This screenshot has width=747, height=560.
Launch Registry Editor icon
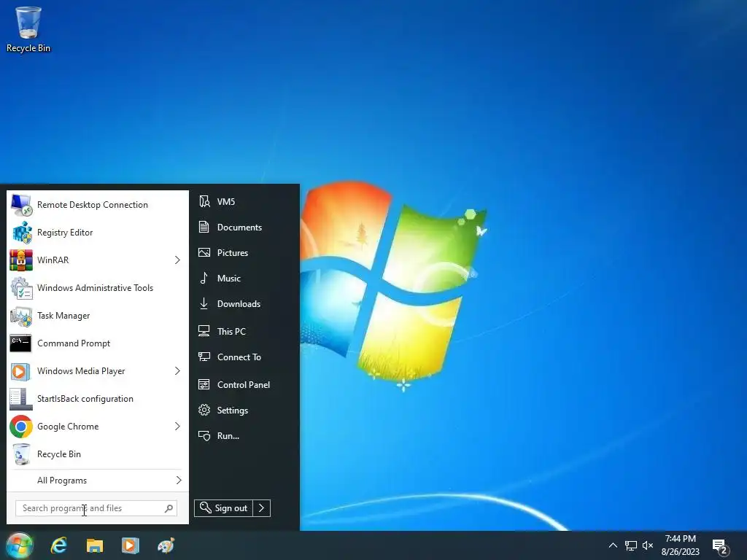coord(21,233)
